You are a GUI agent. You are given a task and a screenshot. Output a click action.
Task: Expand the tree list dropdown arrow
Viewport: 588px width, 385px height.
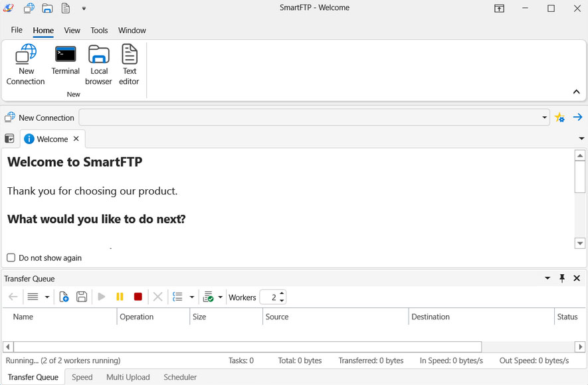coord(191,297)
